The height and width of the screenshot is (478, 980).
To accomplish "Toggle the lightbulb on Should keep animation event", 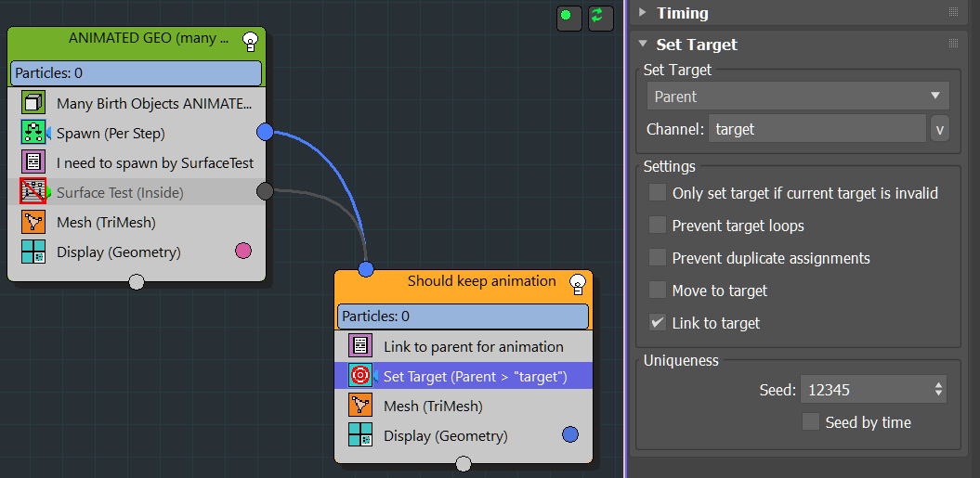I will pyautogui.click(x=577, y=283).
